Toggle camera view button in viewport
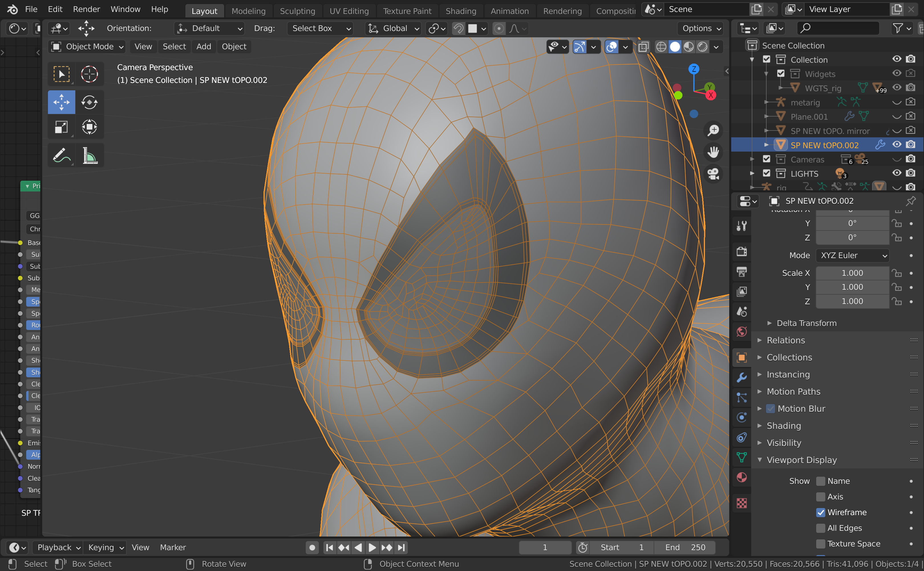Viewport: 924px width, 571px height. point(713,174)
